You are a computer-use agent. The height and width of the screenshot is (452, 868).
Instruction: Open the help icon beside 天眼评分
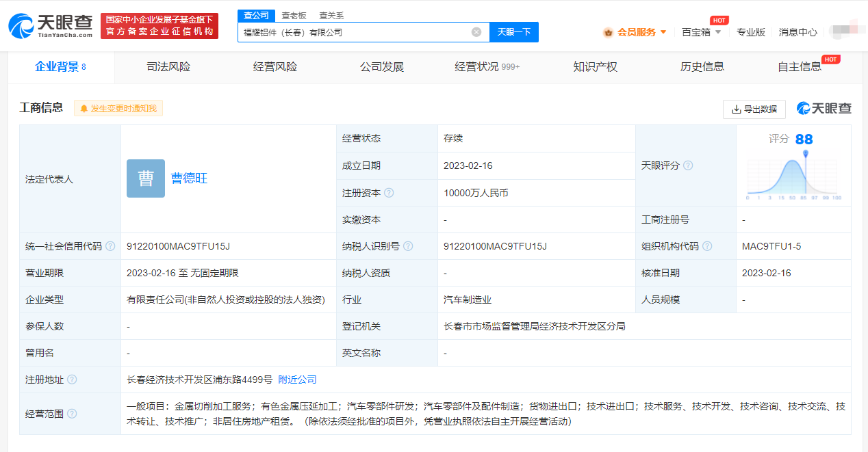688,165
